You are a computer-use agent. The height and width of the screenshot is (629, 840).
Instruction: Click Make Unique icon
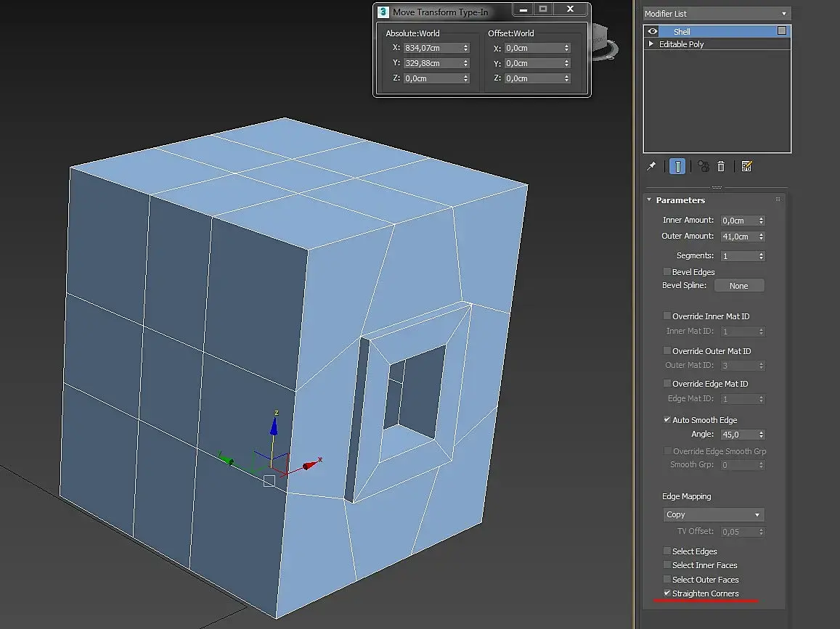(x=703, y=166)
